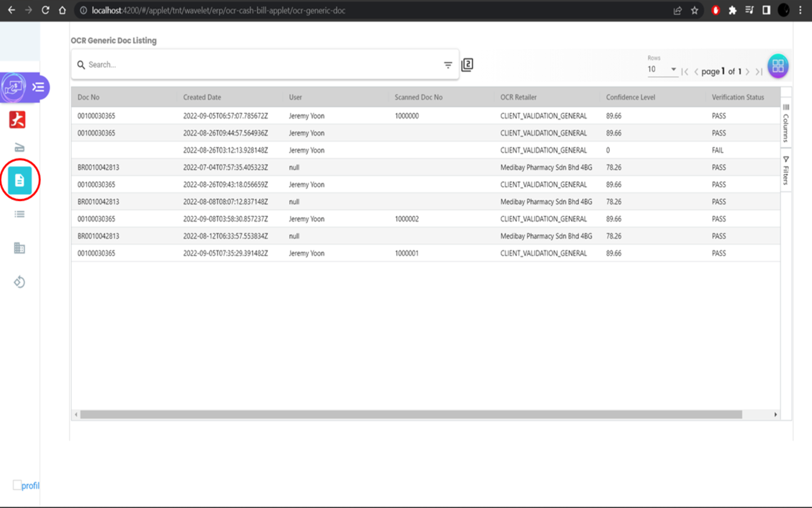Click the copy documents icon beside search

(x=467, y=65)
